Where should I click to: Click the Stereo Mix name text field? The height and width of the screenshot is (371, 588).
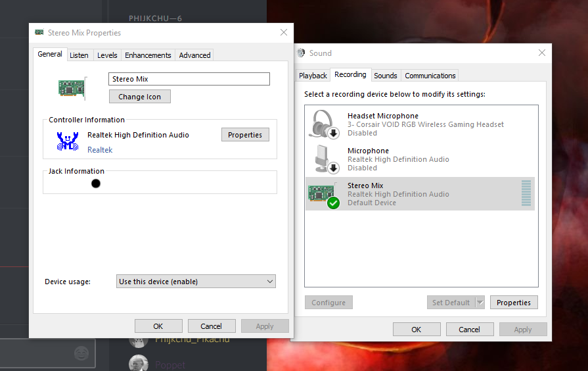click(189, 79)
